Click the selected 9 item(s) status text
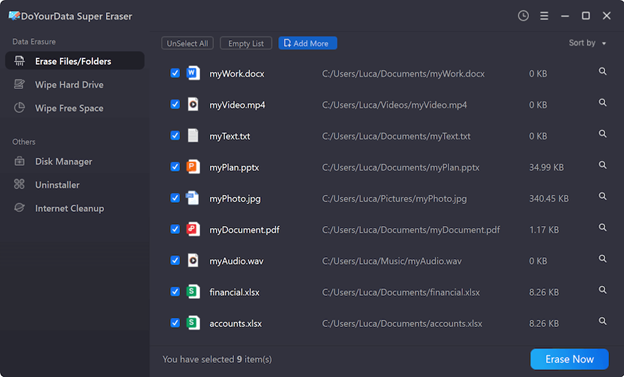 (x=217, y=359)
